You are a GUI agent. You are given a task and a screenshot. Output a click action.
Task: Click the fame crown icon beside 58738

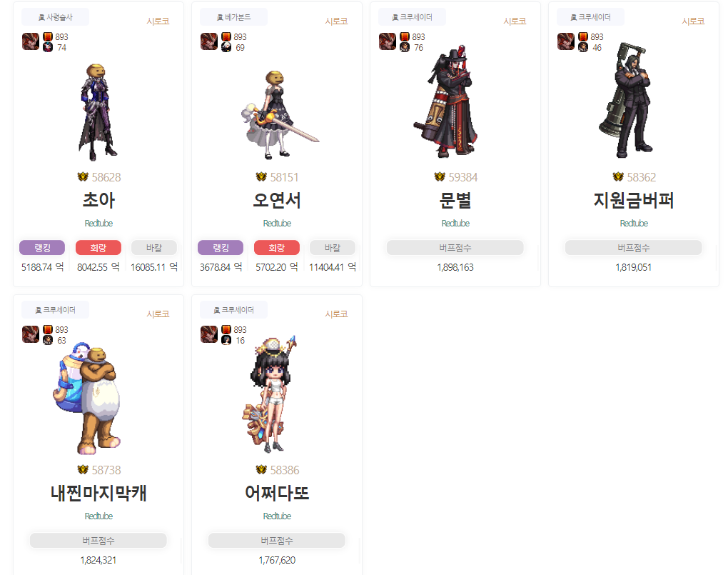pos(83,470)
